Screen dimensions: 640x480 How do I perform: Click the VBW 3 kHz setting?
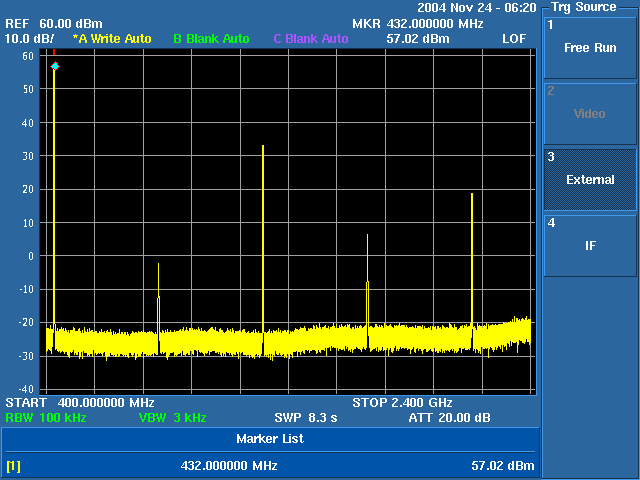(x=172, y=418)
